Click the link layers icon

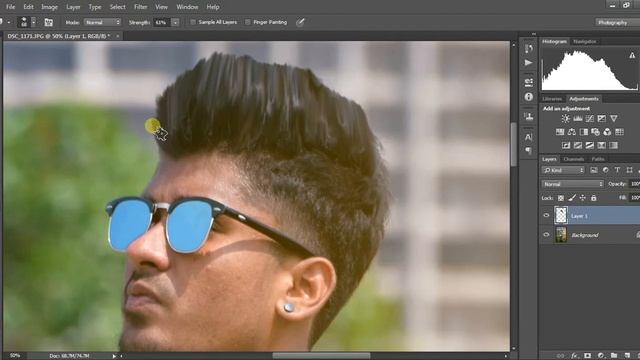point(561,356)
